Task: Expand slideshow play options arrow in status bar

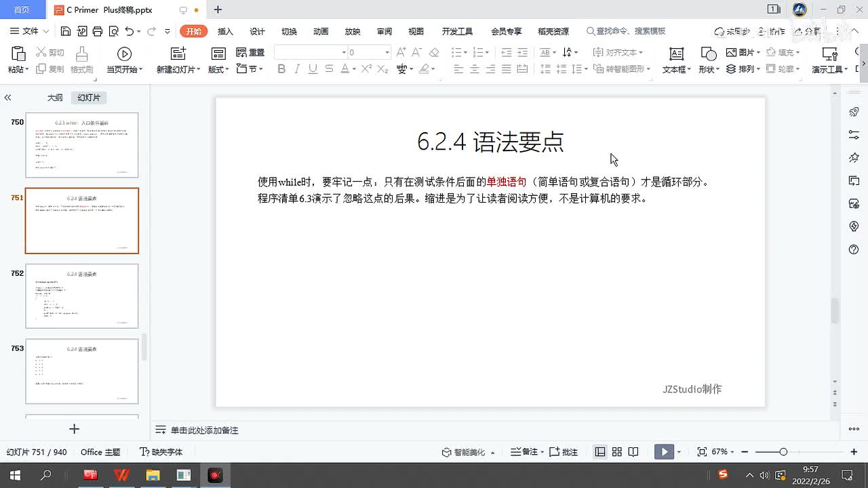Action: (679, 452)
